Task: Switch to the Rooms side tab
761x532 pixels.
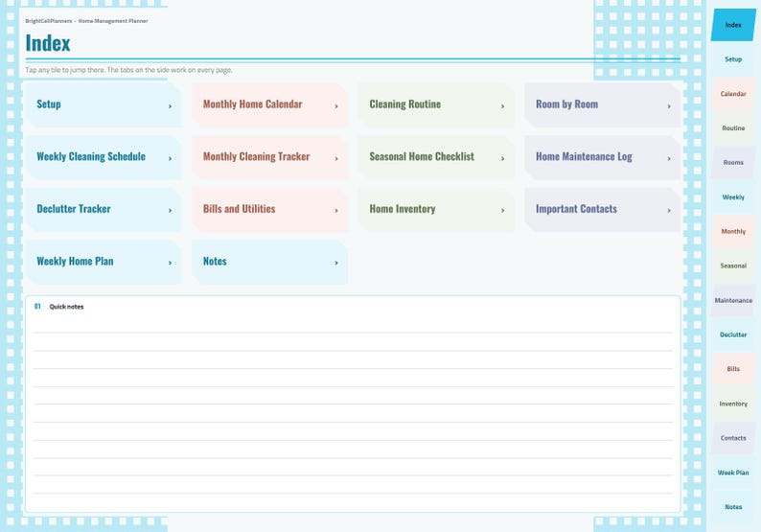Action: pyautogui.click(x=733, y=163)
